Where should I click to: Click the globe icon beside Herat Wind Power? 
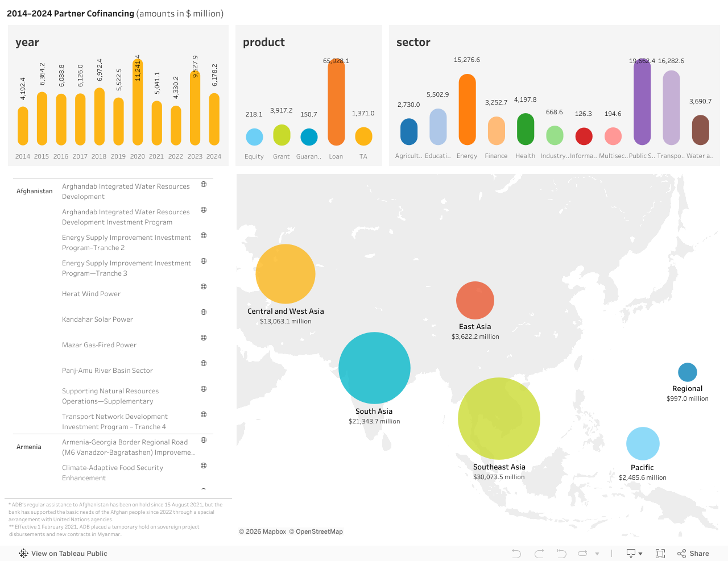[x=204, y=286]
